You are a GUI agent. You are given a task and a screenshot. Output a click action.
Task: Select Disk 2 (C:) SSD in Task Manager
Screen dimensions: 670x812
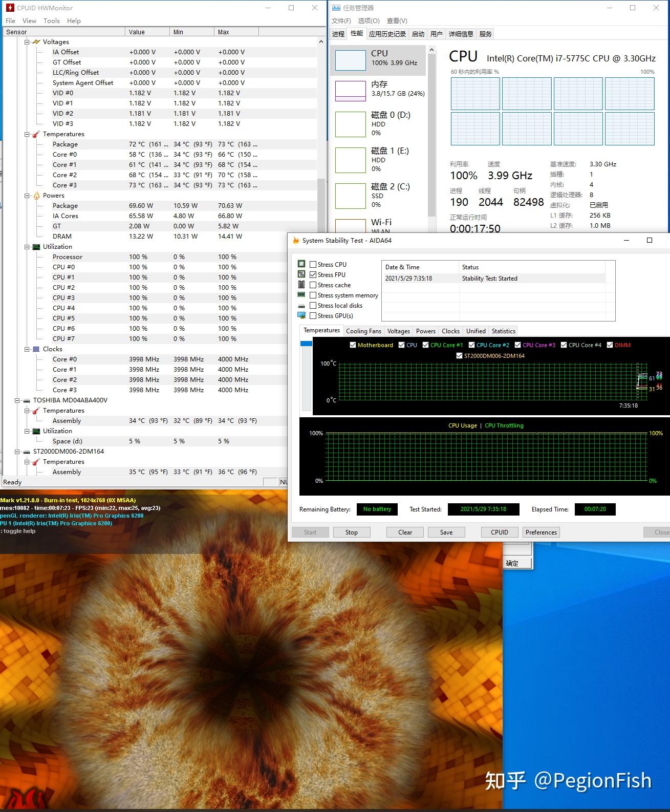pyautogui.click(x=378, y=196)
